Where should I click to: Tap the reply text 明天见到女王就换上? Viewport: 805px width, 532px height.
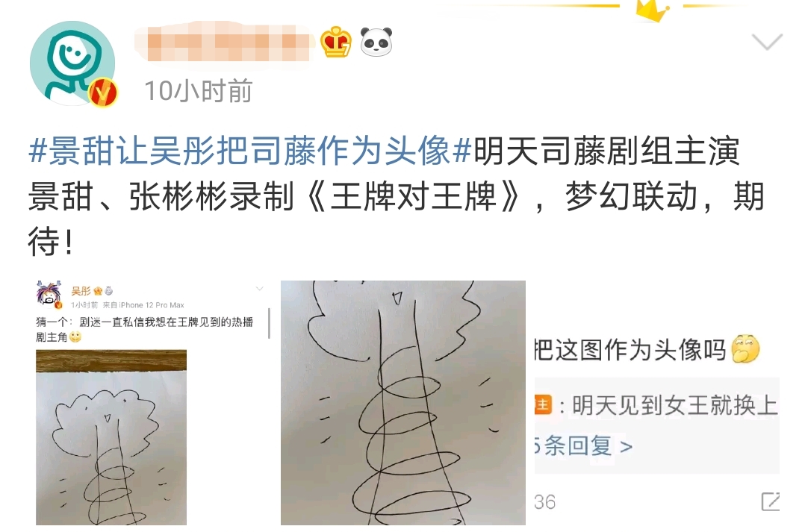point(675,405)
